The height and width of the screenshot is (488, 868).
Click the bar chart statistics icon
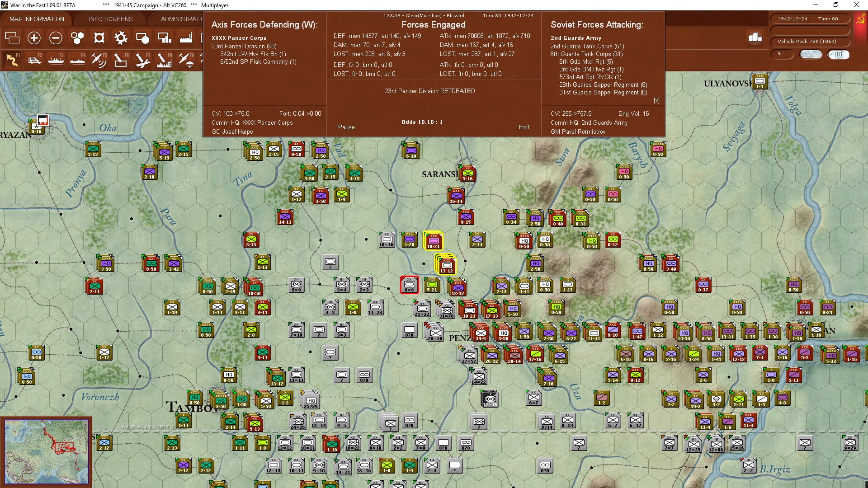(755, 38)
